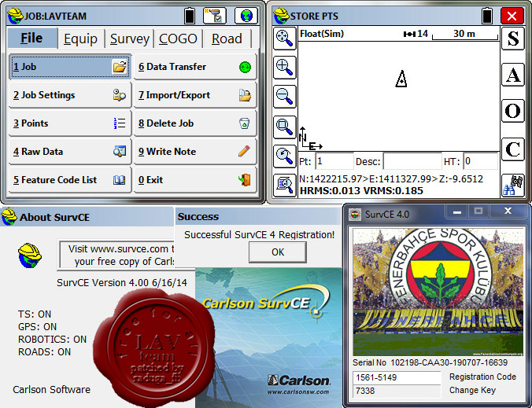532x408 pixels.
Task: Click the C configure button
Action: (x=512, y=149)
